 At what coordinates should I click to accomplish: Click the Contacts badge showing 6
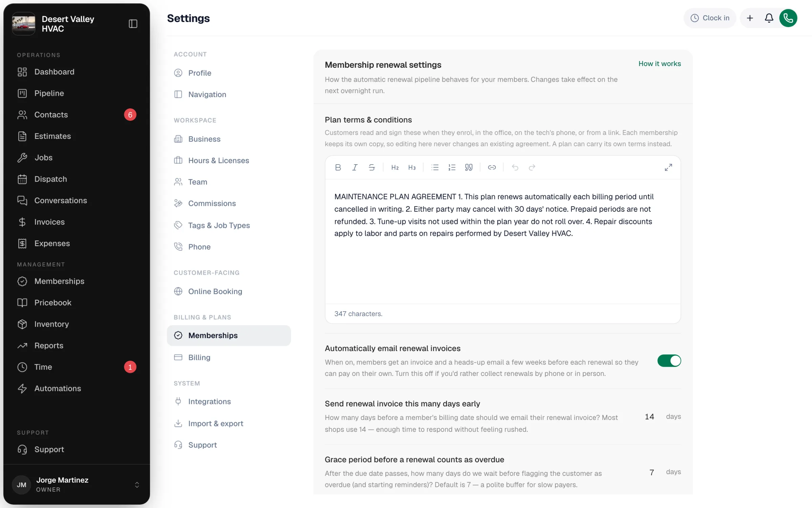130,115
